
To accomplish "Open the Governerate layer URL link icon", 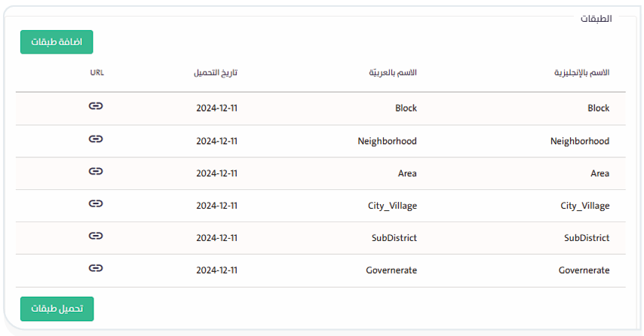I will click(96, 267).
